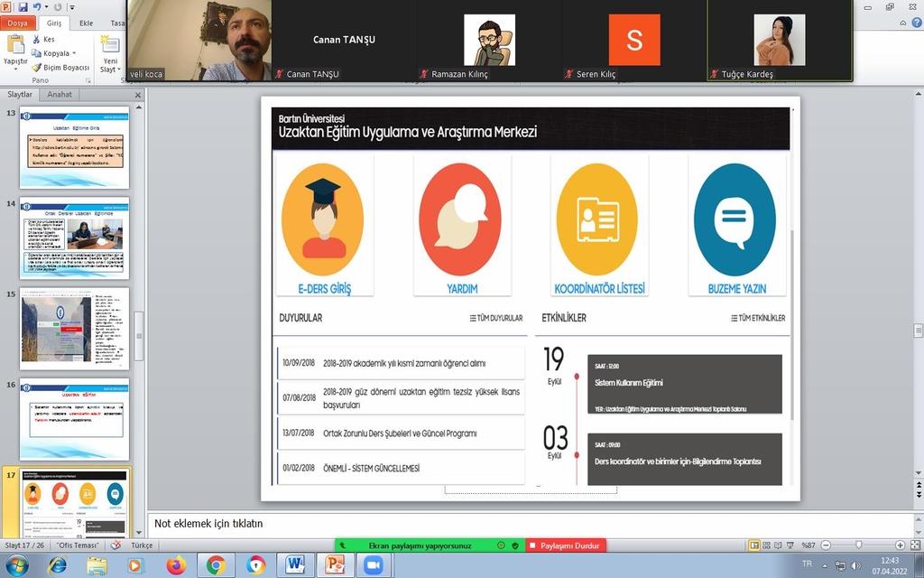Image resolution: width=924 pixels, height=578 pixels.
Task: Switch to the Anahat outline tab
Action: pyautogui.click(x=60, y=94)
